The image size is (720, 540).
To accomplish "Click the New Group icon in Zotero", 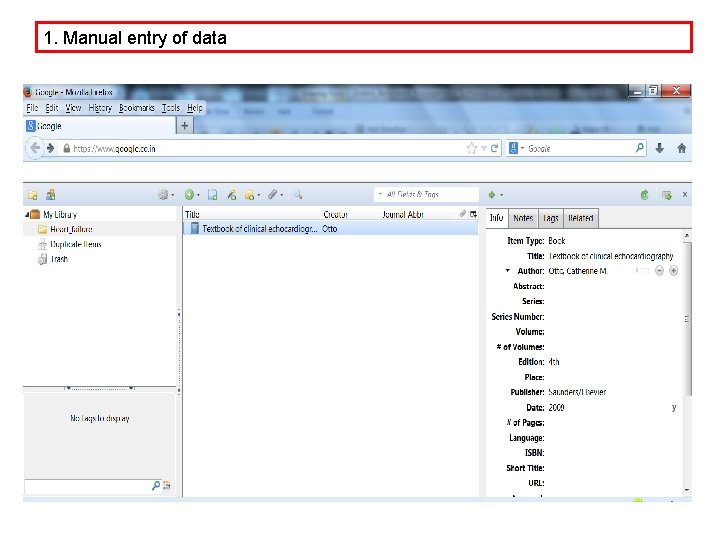I will [x=51, y=195].
